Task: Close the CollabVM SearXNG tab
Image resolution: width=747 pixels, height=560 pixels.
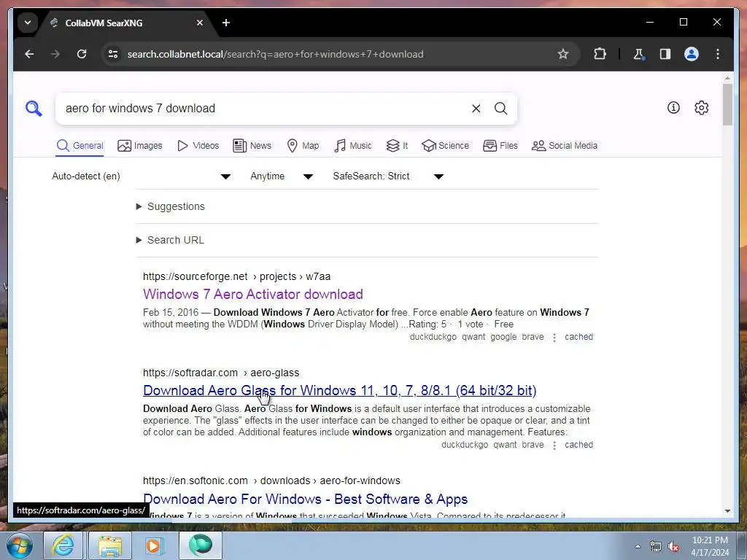Action: 200,23
